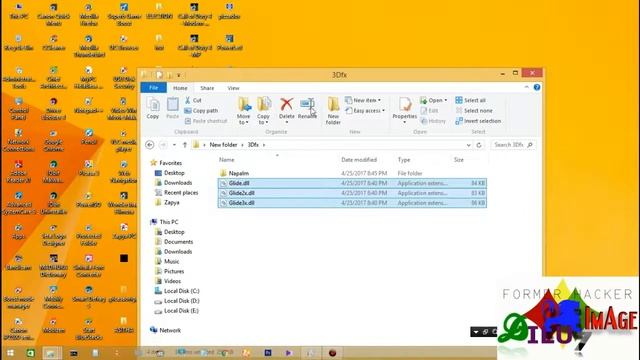The height and width of the screenshot is (360, 640).
Task: Select Desktop under Favorites
Action: (x=174, y=173)
